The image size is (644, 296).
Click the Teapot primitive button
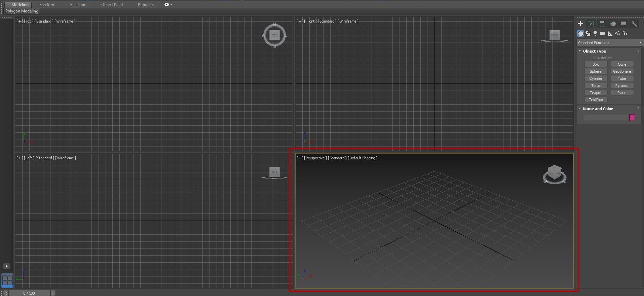pyautogui.click(x=596, y=93)
